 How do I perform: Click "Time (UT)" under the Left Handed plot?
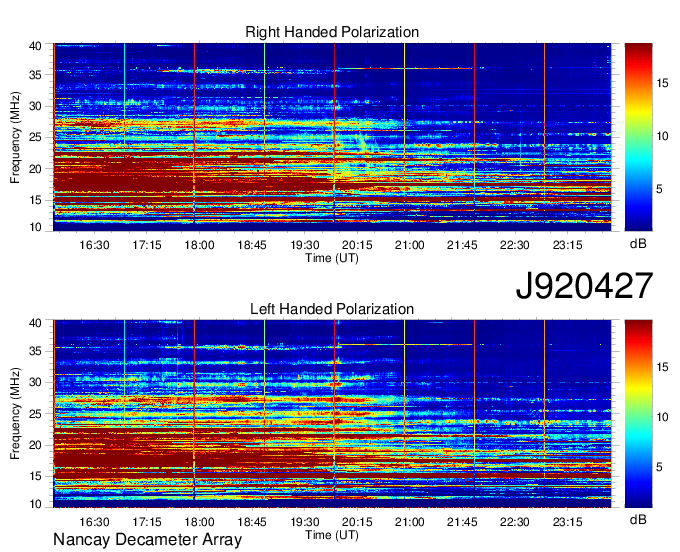pos(332,535)
